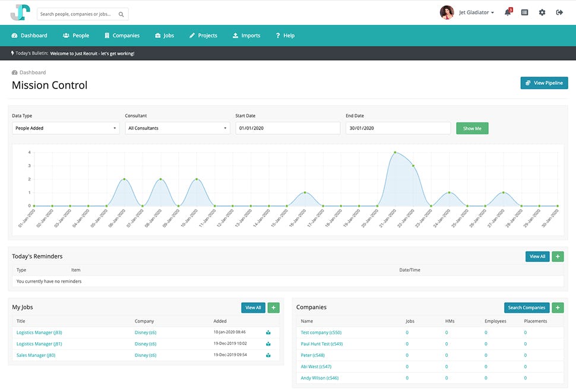Add a company via the green plus icon
The height and width of the screenshot is (392, 576).
point(557,308)
